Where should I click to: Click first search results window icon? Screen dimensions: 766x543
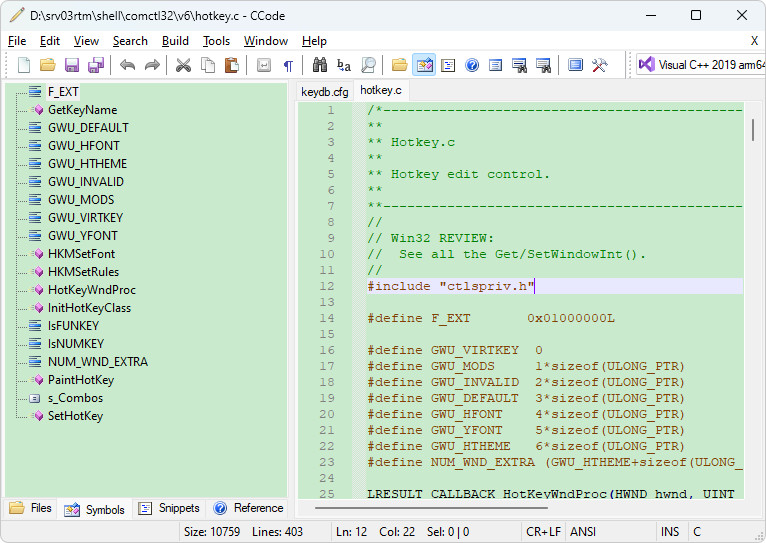click(519, 65)
